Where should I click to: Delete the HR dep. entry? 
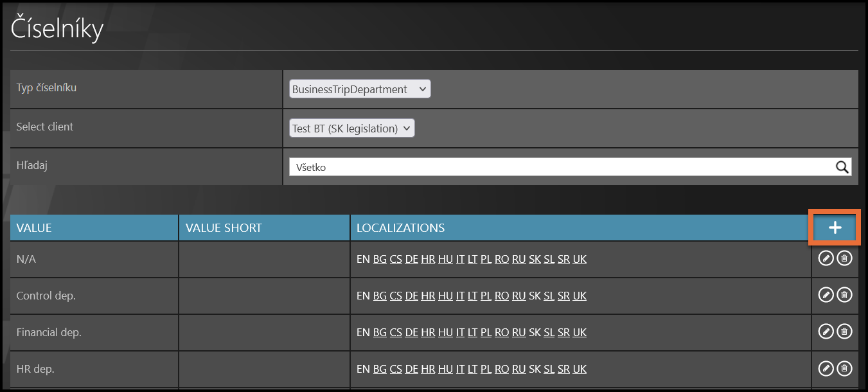coord(844,368)
